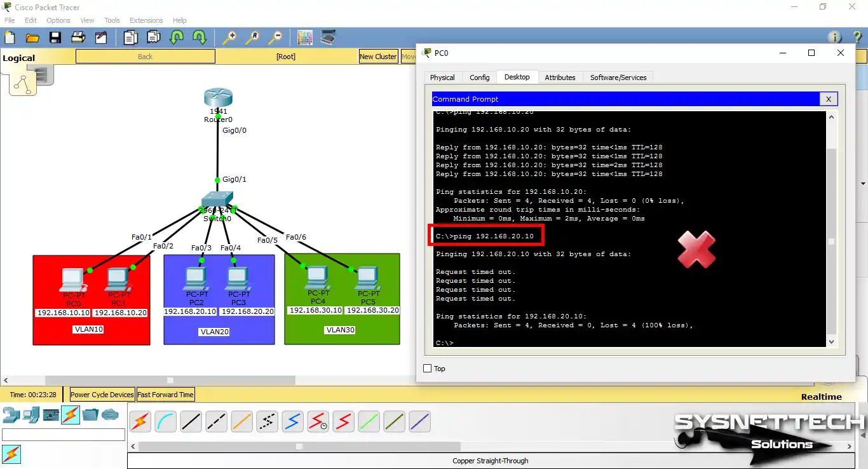Check the Top checkbox in PC0 window

[428, 368]
